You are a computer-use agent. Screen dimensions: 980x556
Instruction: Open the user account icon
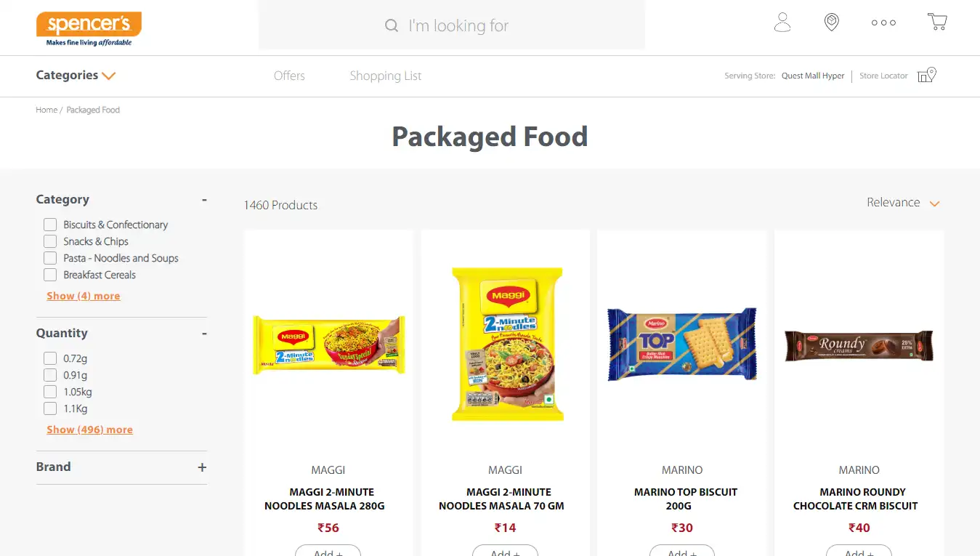click(x=782, y=23)
